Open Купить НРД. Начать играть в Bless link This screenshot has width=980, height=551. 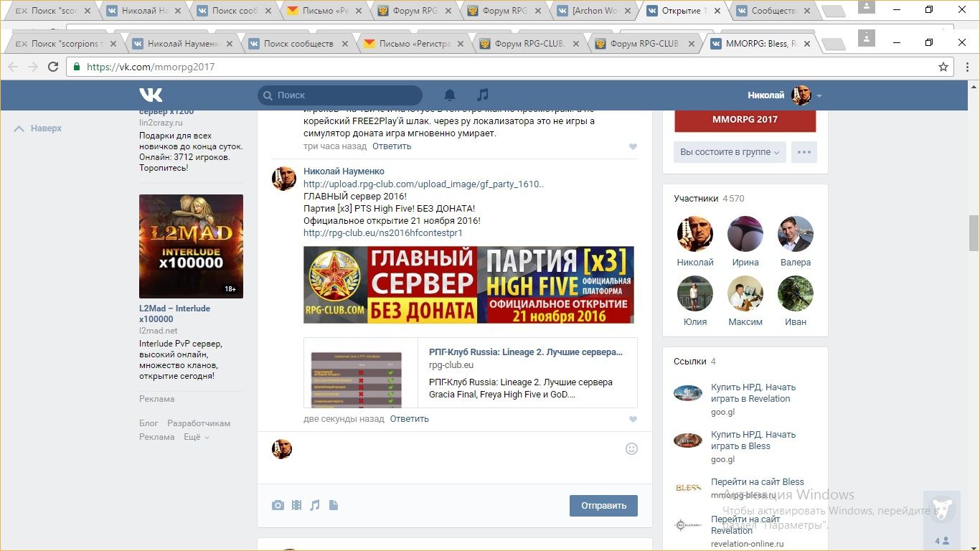point(753,441)
